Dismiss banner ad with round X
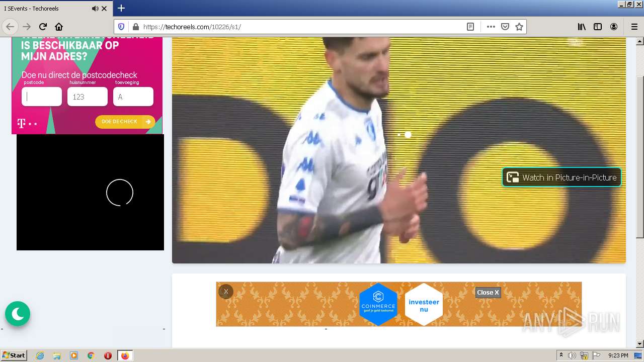644x362 pixels. click(x=226, y=292)
